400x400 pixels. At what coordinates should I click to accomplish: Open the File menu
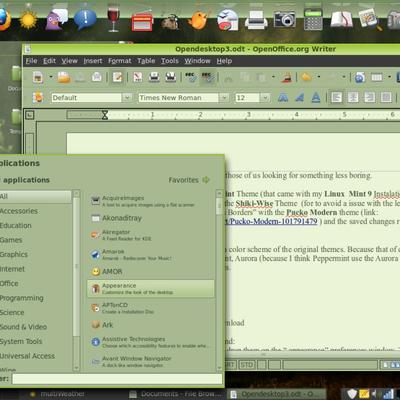pos(31,61)
